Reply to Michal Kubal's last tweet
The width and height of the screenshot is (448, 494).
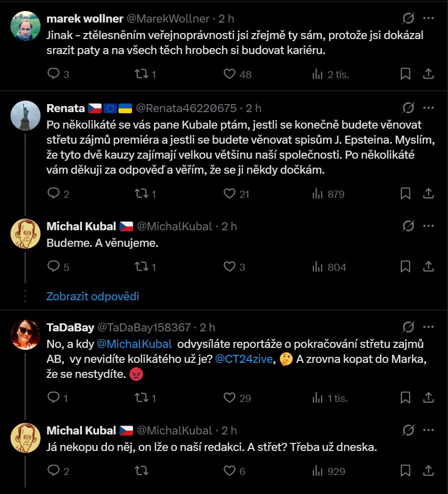coord(53,471)
